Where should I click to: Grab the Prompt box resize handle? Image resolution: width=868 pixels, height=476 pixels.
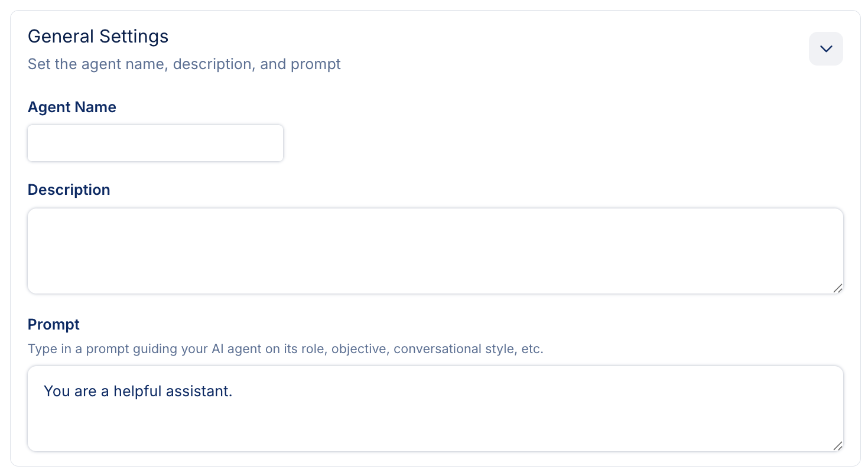click(837, 446)
